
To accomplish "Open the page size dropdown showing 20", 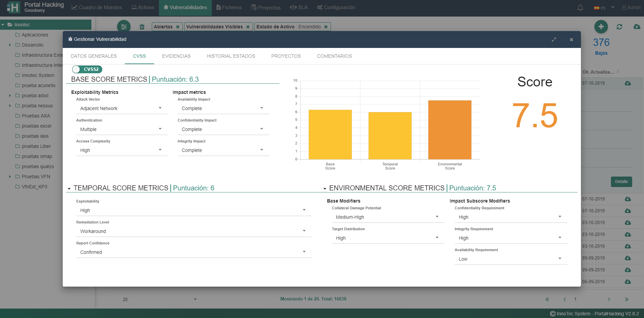I will click(159, 299).
